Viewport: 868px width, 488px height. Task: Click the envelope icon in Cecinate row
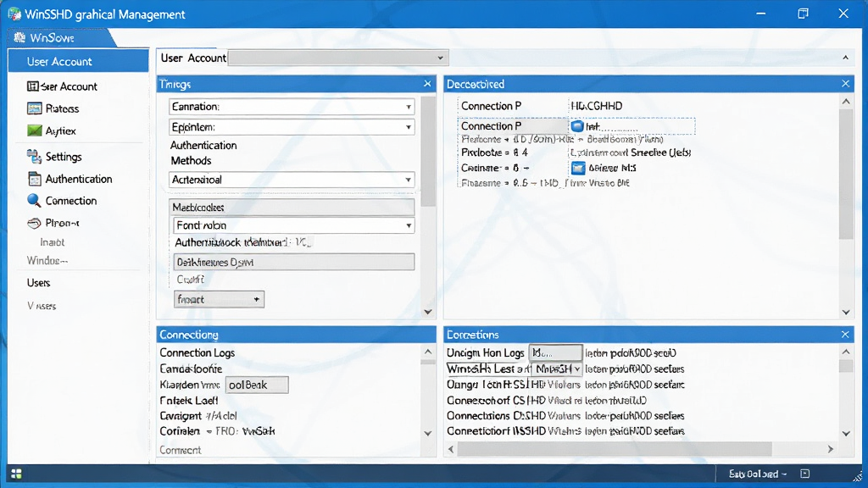pos(578,169)
